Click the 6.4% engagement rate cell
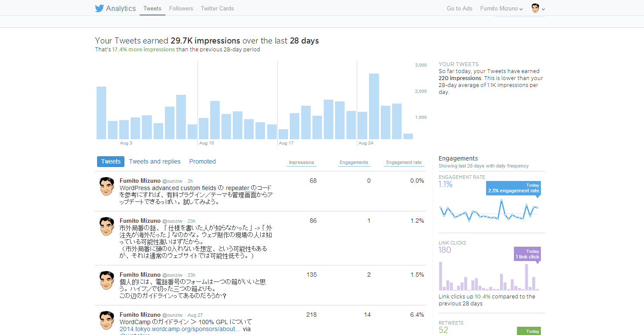The height and width of the screenshot is (335, 644). click(x=417, y=315)
